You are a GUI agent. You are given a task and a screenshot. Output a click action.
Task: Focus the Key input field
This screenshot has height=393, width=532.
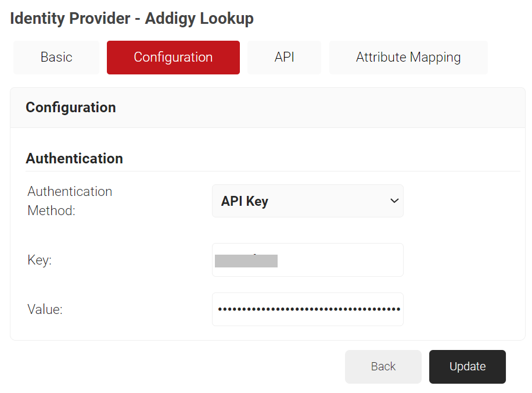click(307, 260)
